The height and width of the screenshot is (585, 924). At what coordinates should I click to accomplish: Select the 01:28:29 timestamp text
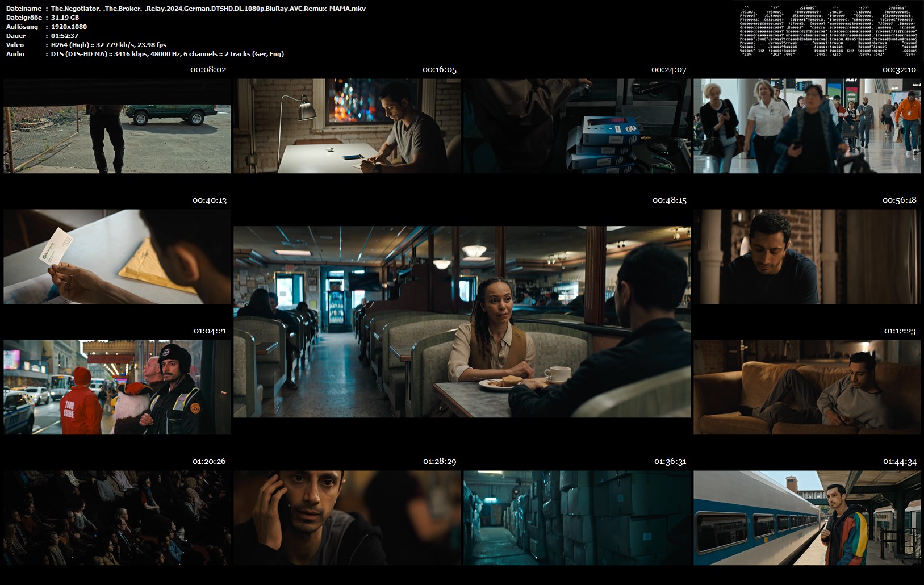(440, 462)
